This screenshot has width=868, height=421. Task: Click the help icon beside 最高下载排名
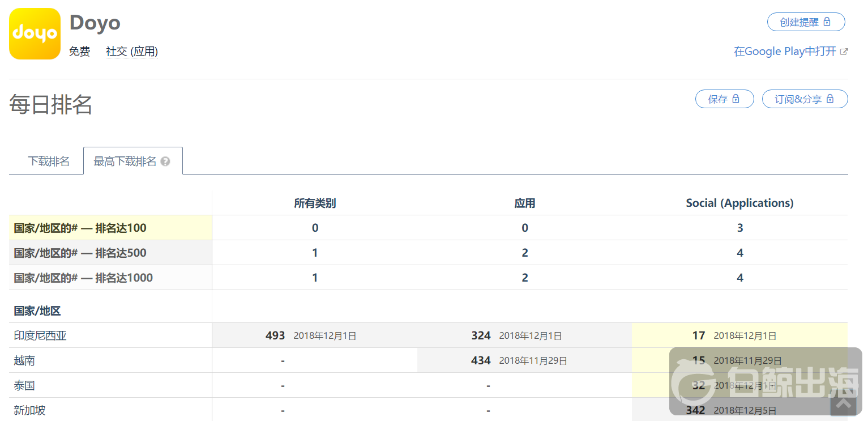[165, 161]
